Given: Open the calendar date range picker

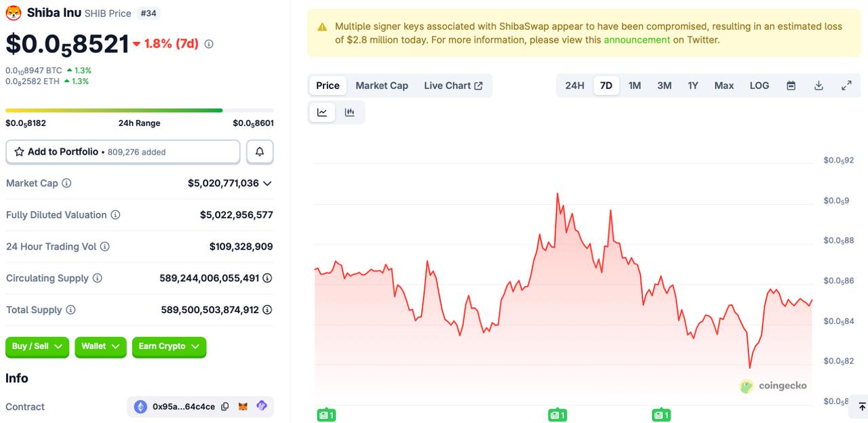Looking at the screenshot, I should point(791,85).
